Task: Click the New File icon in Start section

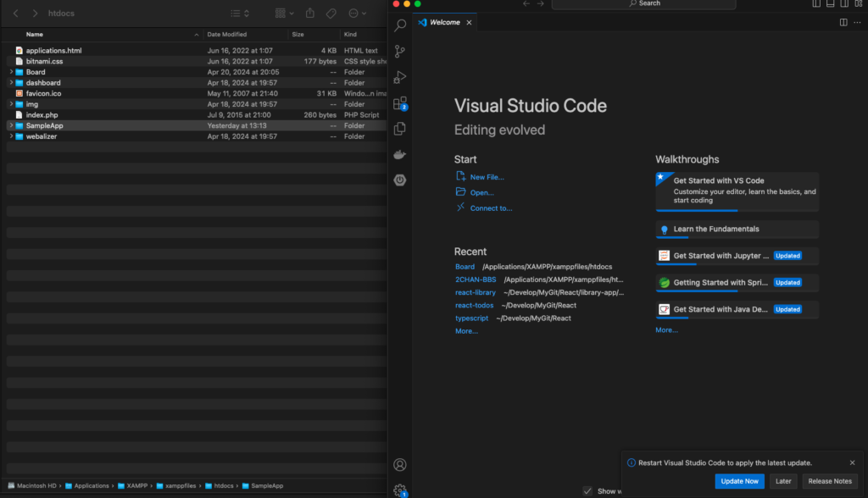Action: click(460, 176)
